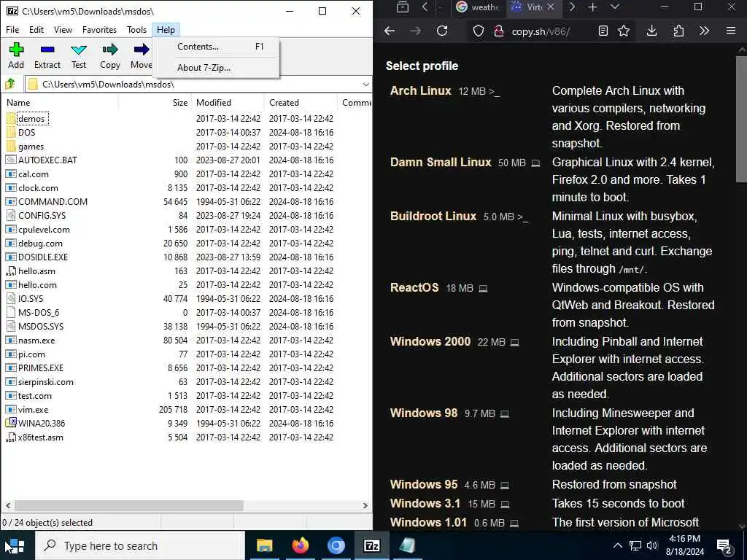The height and width of the screenshot is (560, 747).
Task: Open the Arch Linux profile link
Action: pos(420,90)
